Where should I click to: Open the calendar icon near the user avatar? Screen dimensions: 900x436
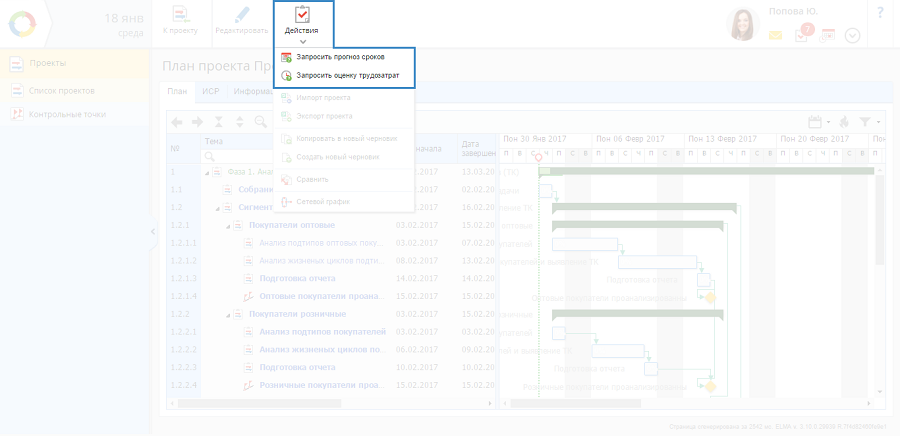coord(827,35)
